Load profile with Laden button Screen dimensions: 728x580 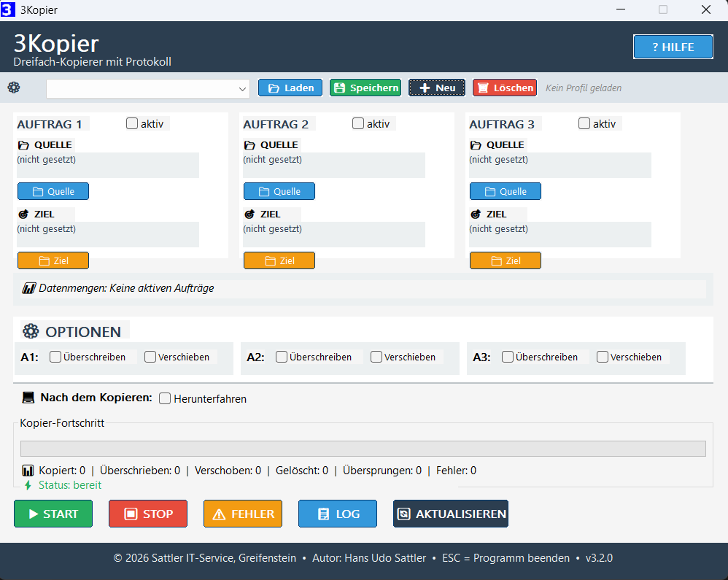pos(290,88)
